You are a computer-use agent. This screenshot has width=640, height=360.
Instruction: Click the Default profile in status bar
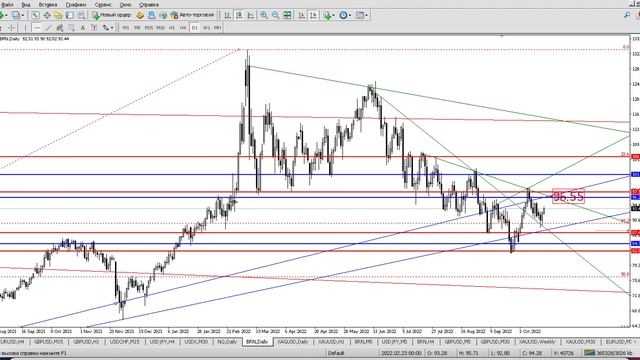click(x=336, y=353)
